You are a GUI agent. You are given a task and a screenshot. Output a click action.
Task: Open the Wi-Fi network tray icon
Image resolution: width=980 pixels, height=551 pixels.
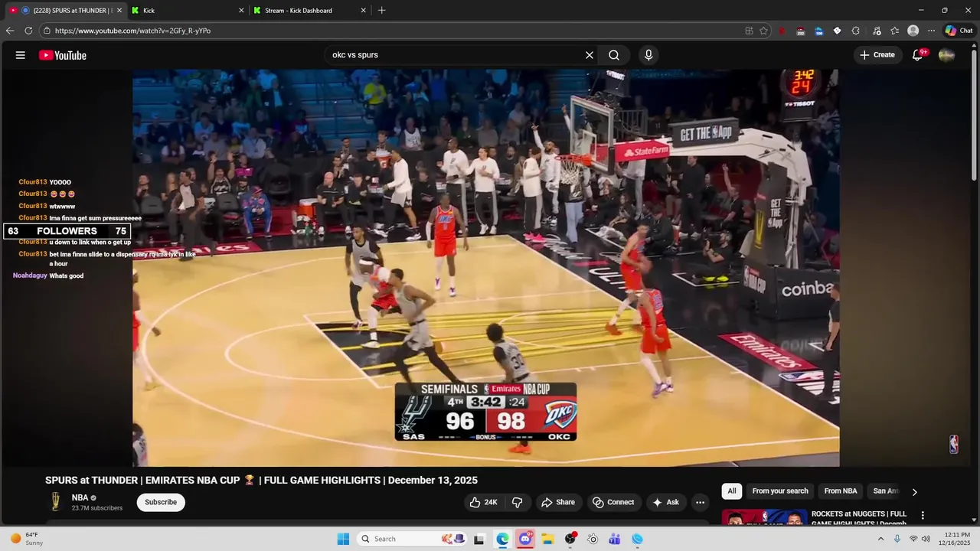click(x=913, y=539)
